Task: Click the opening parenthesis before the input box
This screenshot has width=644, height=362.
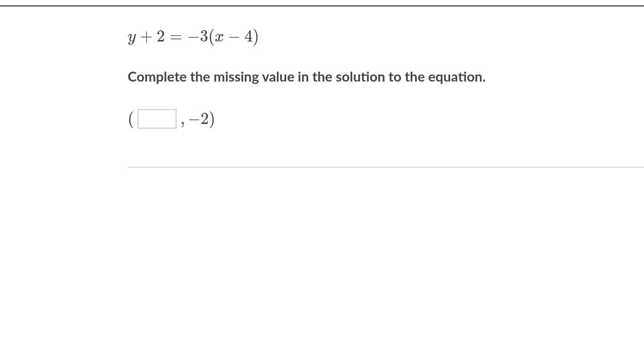Action: 131,119
